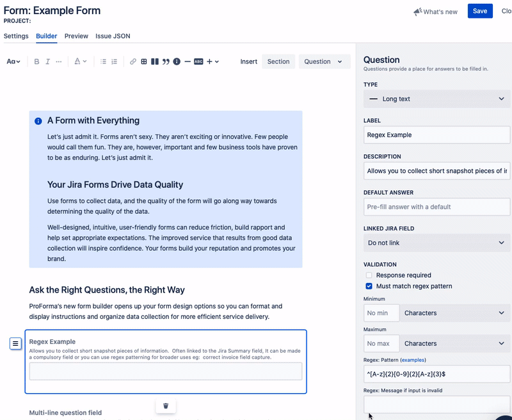Insert a link using the link icon
512x420 pixels.
pos(132,61)
